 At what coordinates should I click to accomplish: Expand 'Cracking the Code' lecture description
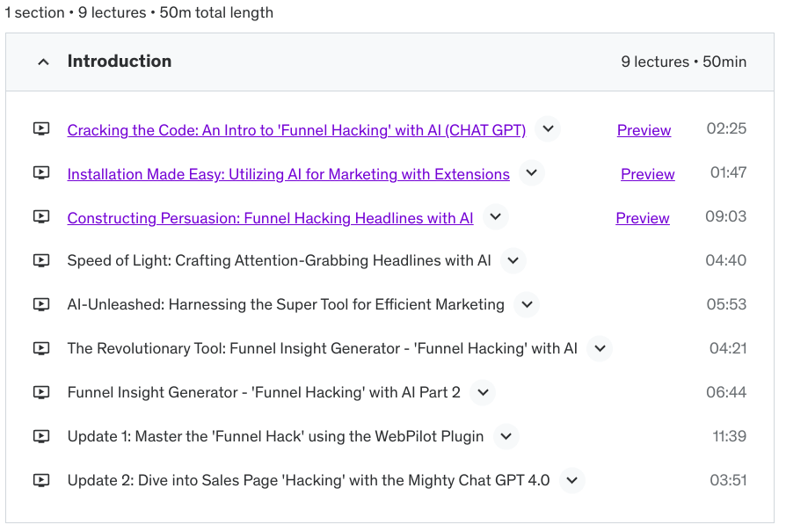pos(548,129)
